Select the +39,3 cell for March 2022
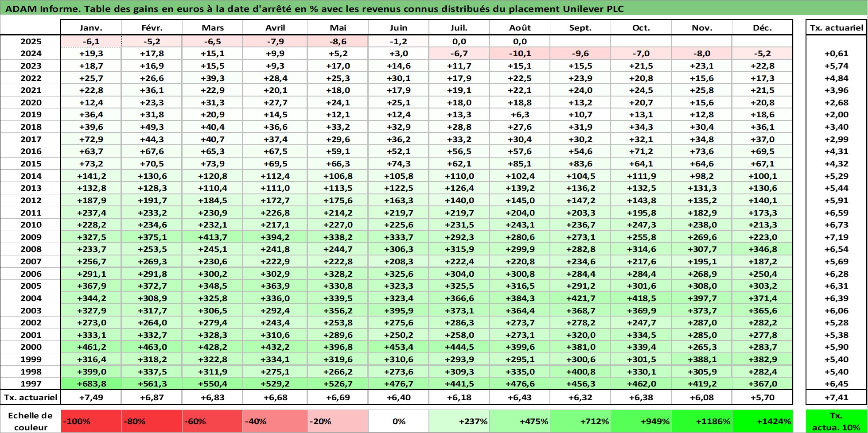Image resolution: width=868 pixels, height=433 pixels. (213, 78)
